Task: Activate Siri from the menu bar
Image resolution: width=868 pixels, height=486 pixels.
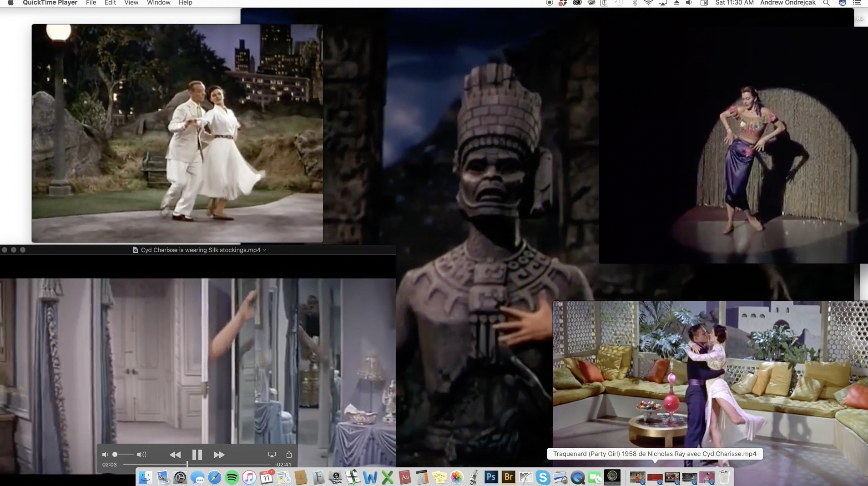Action: 842,3
